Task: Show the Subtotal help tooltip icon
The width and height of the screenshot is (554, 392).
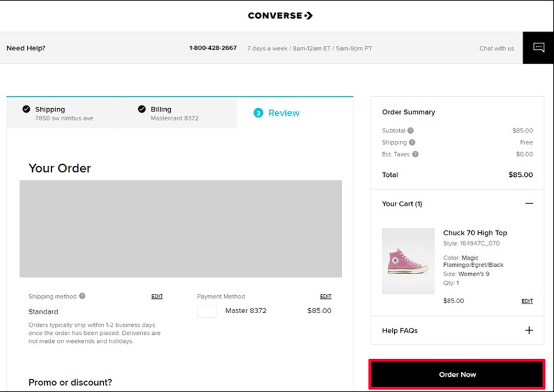Action: 410,130
